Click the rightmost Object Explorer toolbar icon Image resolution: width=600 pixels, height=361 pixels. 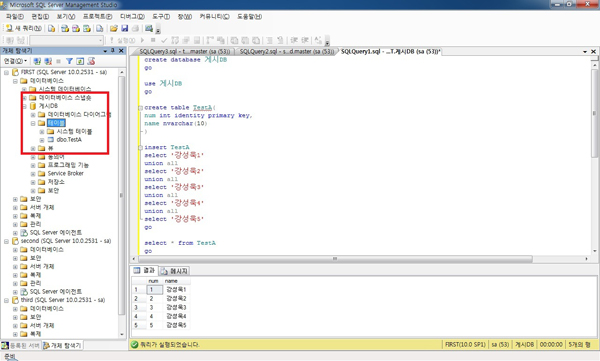(91, 61)
